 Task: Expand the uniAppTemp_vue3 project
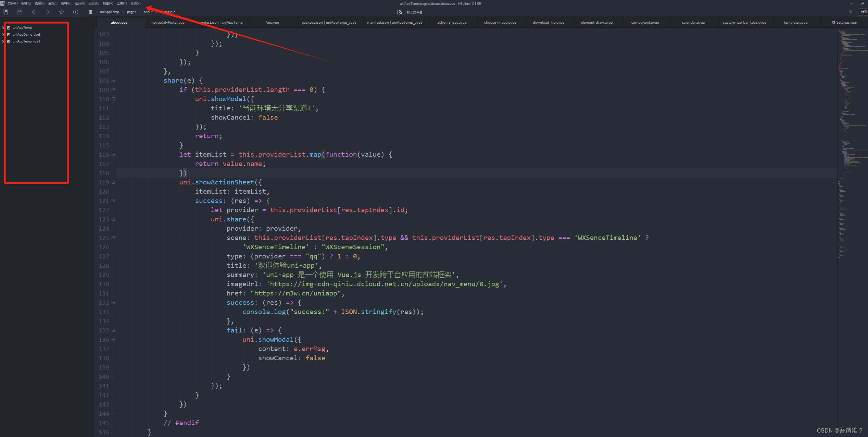pyautogui.click(x=3, y=41)
